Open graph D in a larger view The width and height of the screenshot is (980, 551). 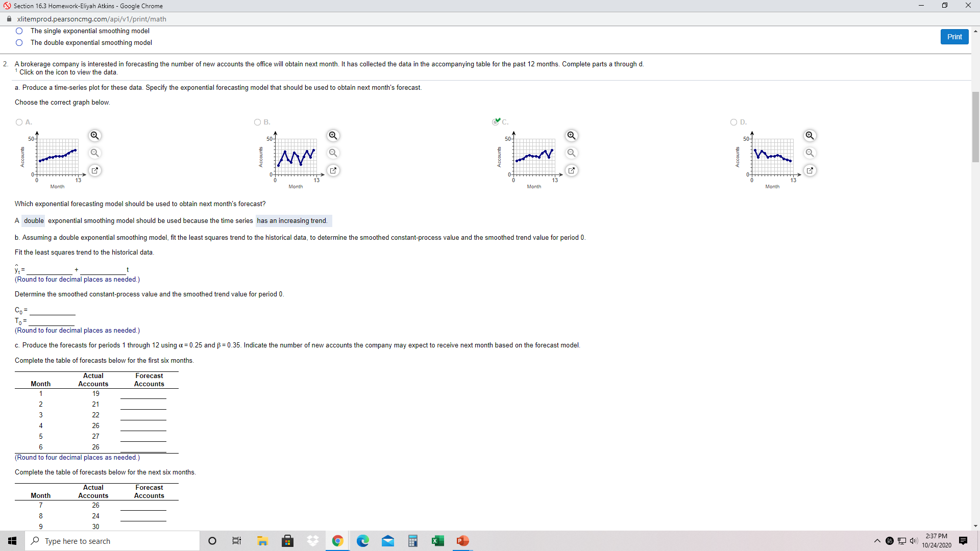pyautogui.click(x=810, y=170)
